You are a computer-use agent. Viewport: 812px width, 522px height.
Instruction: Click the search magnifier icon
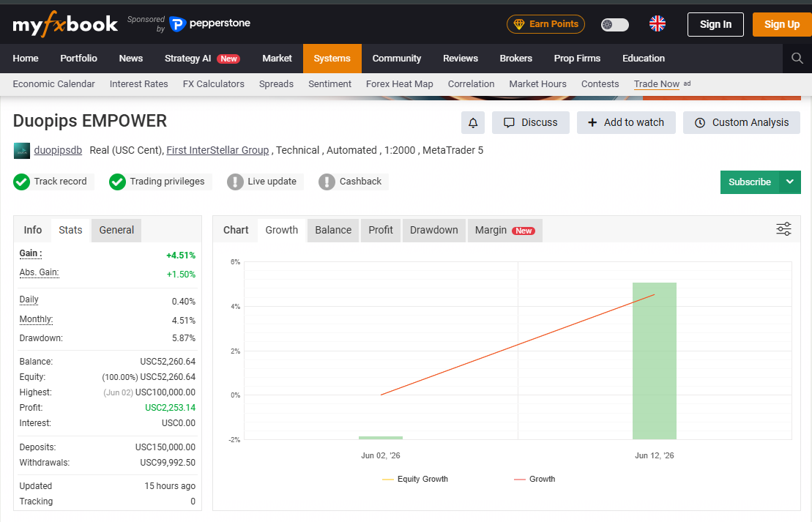797,58
